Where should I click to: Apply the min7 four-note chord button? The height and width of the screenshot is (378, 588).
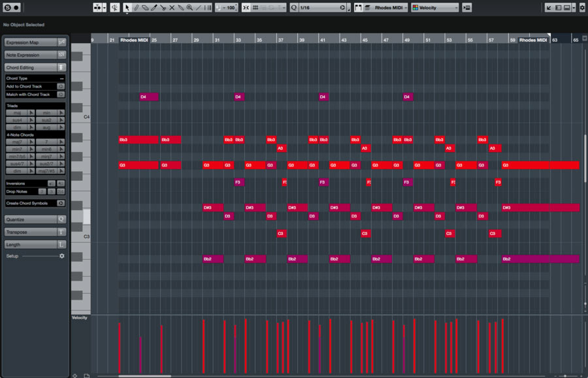17,149
